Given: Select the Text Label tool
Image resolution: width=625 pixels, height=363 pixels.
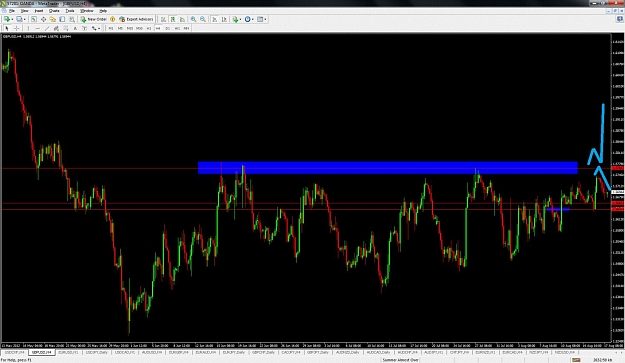Looking at the screenshot, I should click(x=85, y=28).
